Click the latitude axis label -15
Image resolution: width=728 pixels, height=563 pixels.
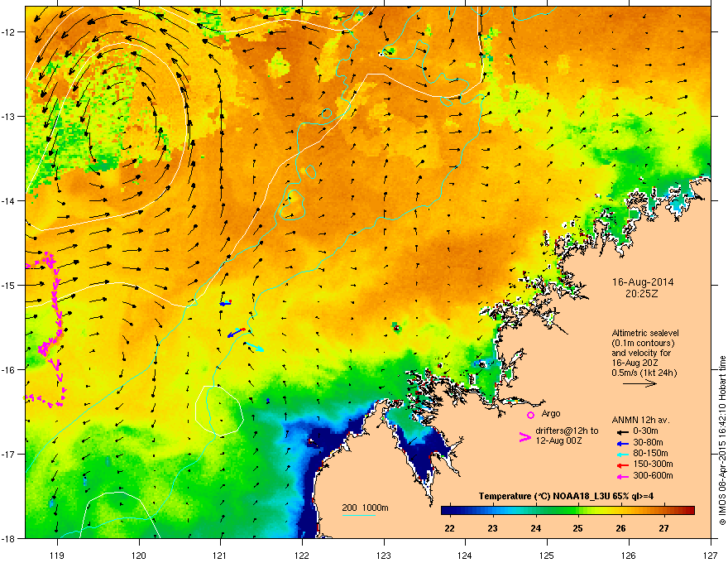(9, 285)
